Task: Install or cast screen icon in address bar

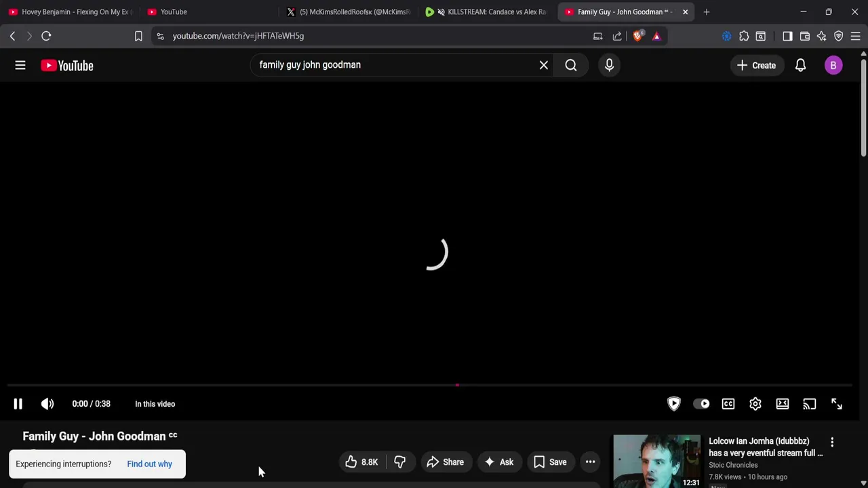Action: coord(598,36)
